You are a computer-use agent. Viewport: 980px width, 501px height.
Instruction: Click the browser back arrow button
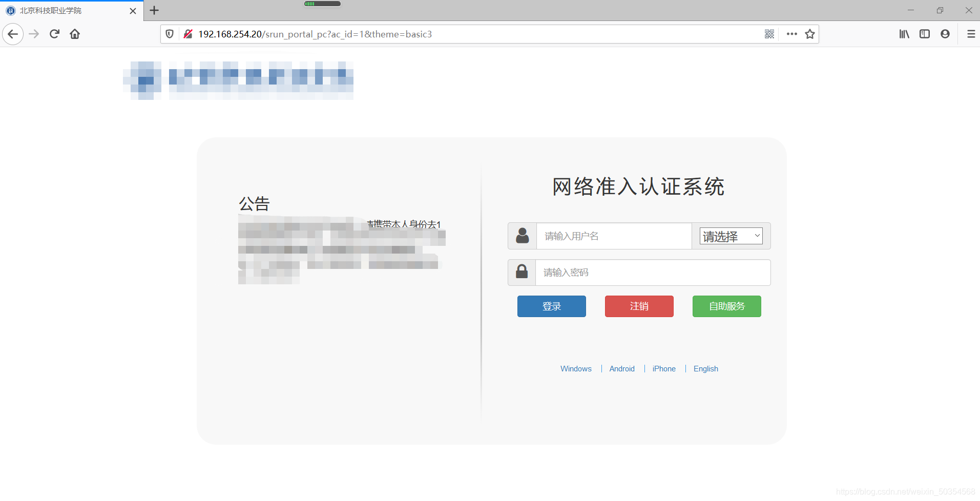(x=13, y=34)
